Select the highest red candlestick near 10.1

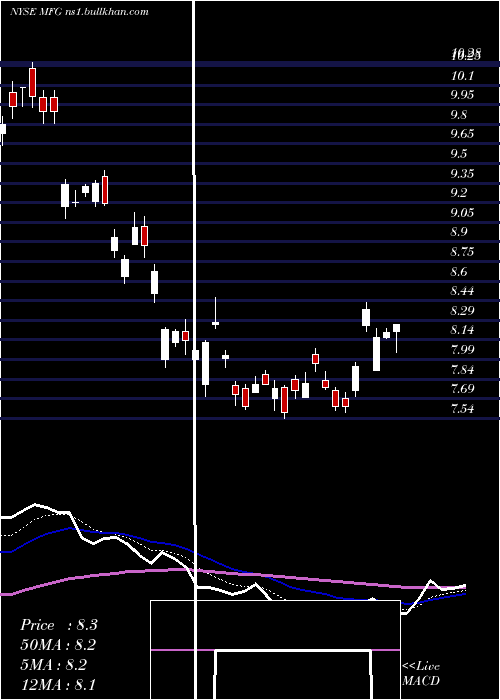[x=32, y=85]
